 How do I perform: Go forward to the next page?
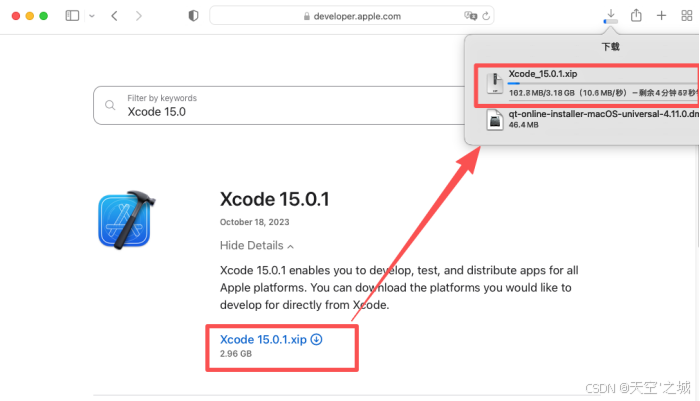point(139,16)
